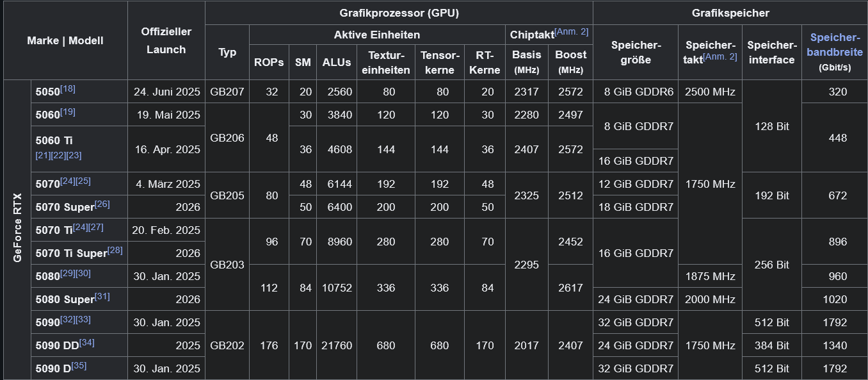
Task: Open reference [31] beside 5080 Super
Action: click(102, 296)
